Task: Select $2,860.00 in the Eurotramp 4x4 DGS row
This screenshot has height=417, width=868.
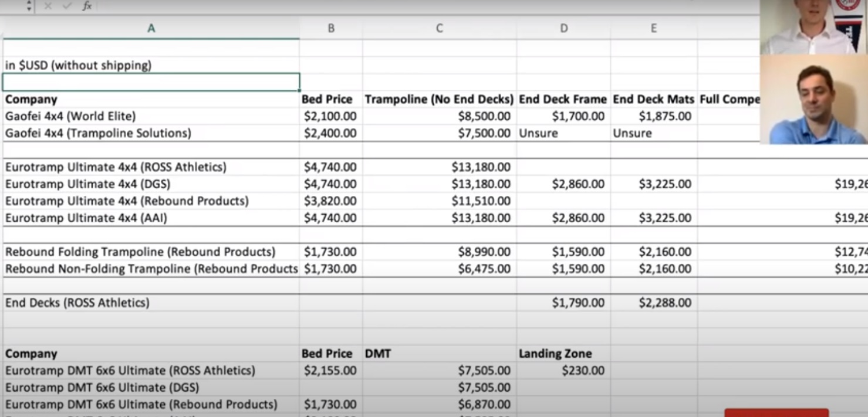Action: (x=563, y=184)
